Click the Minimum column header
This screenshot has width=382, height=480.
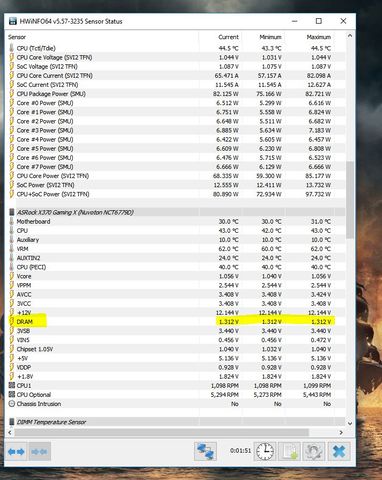pos(270,37)
